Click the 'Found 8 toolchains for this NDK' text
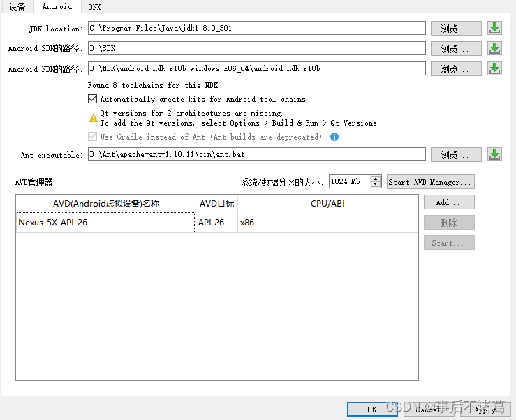The height and width of the screenshot is (420, 516). [x=154, y=85]
